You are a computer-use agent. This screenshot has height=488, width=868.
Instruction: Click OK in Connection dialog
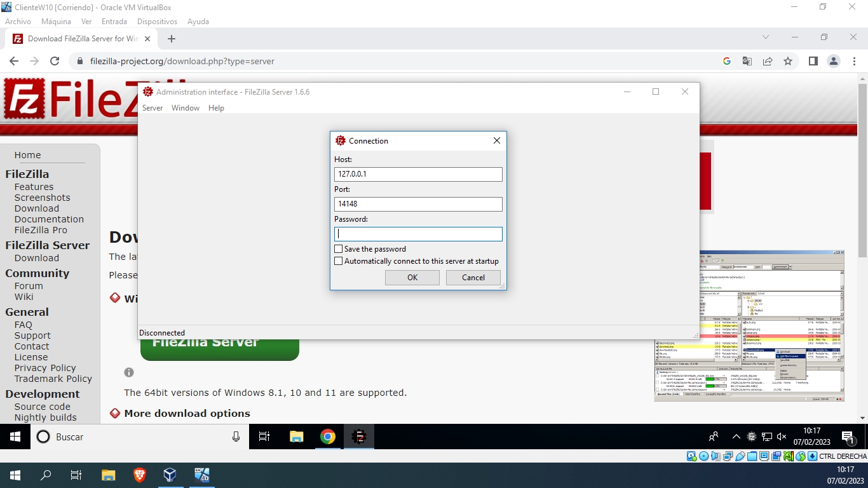pyautogui.click(x=412, y=278)
